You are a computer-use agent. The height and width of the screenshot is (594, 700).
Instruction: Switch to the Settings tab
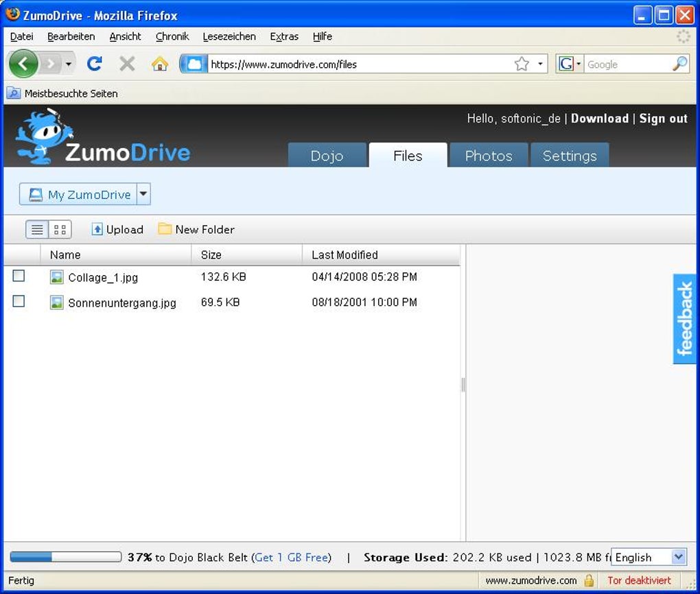tap(570, 155)
